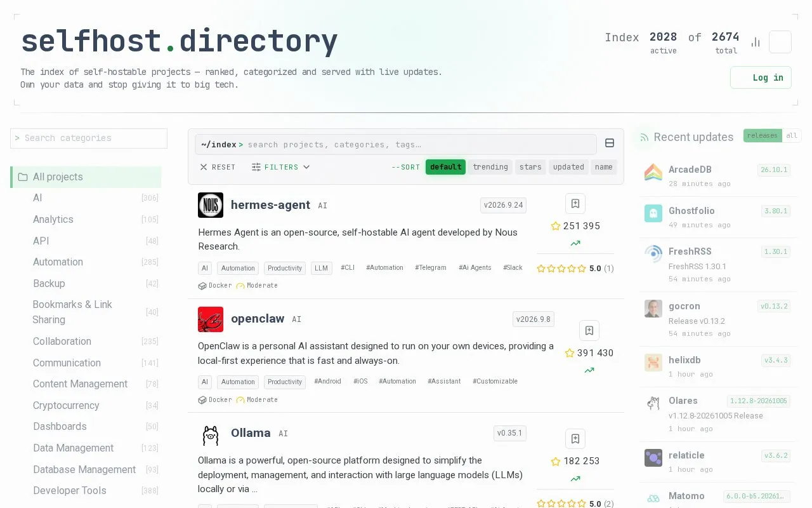This screenshot has height=508, width=812.
Task: Click the hermes-agent star count icon
Action: 556,226
